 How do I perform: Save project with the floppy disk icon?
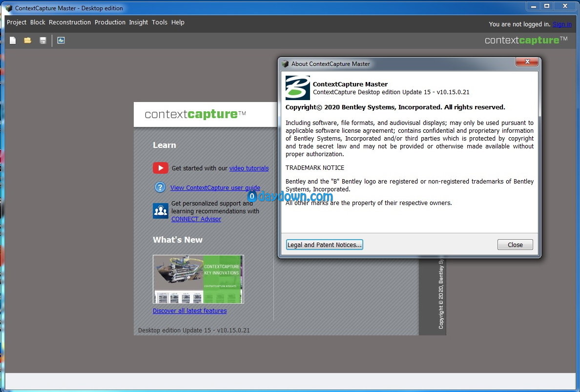click(x=43, y=41)
